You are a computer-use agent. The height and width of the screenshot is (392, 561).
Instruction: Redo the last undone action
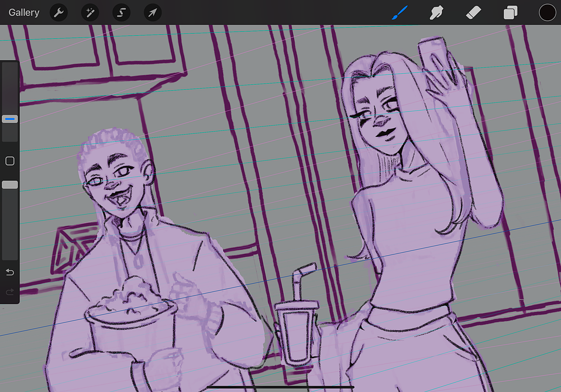(10, 292)
